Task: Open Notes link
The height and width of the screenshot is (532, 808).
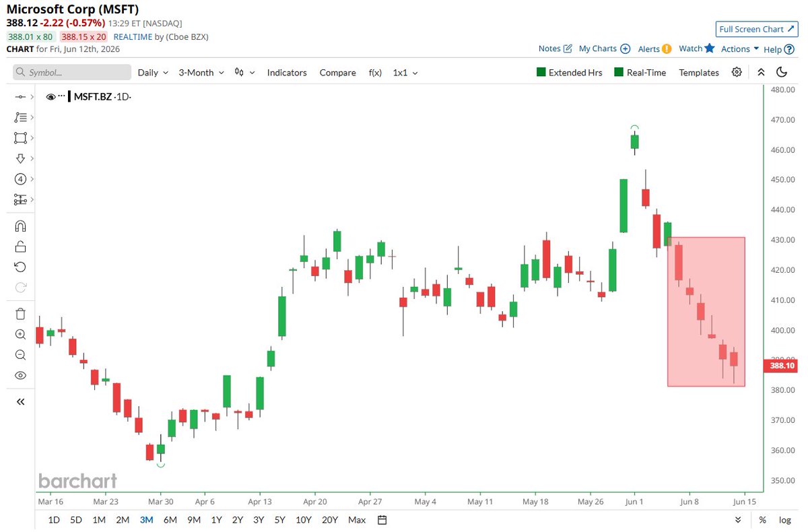Action: pos(555,48)
